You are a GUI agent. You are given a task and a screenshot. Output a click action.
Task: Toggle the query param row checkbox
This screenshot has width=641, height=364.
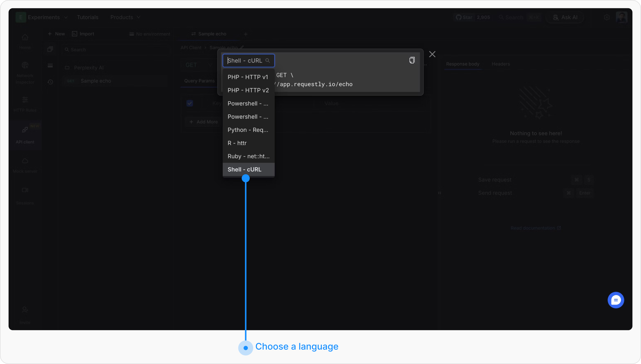190,103
